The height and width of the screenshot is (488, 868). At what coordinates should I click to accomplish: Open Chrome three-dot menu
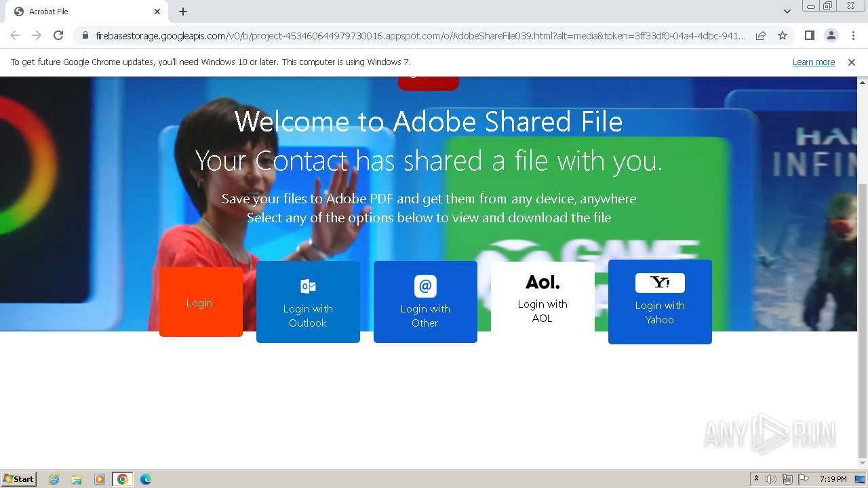pos(853,35)
